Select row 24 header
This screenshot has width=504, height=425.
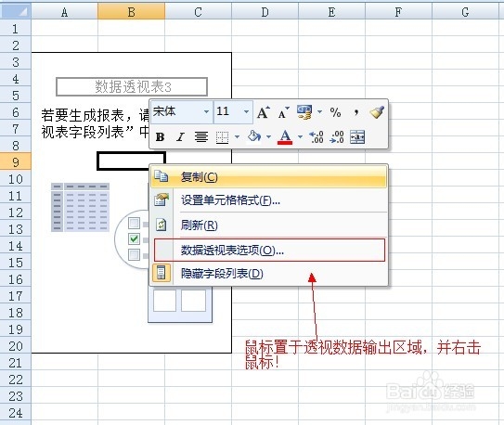(x=16, y=412)
